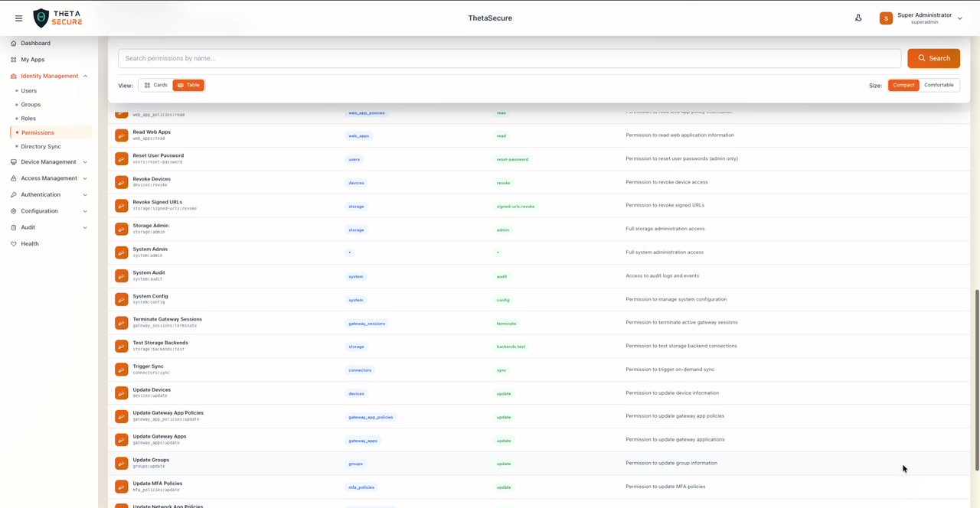Click the notification bell icon
Viewport: 980px width, 508px height.
point(858,18)
